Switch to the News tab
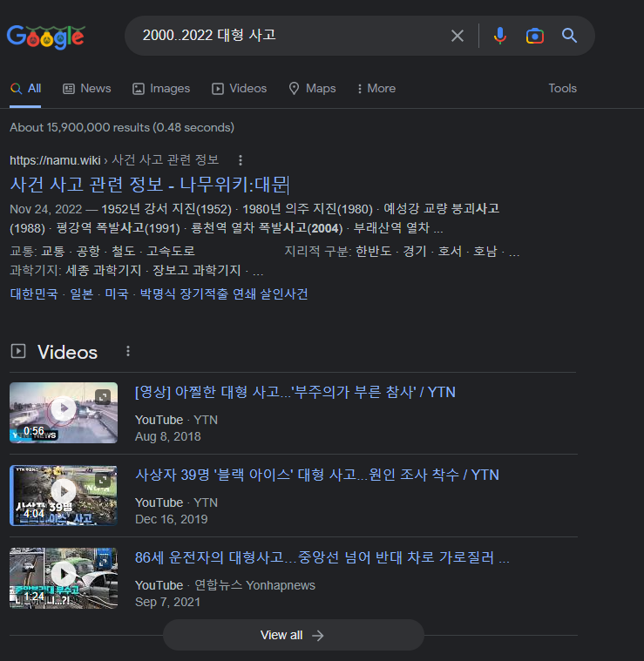 click(87, 89)
